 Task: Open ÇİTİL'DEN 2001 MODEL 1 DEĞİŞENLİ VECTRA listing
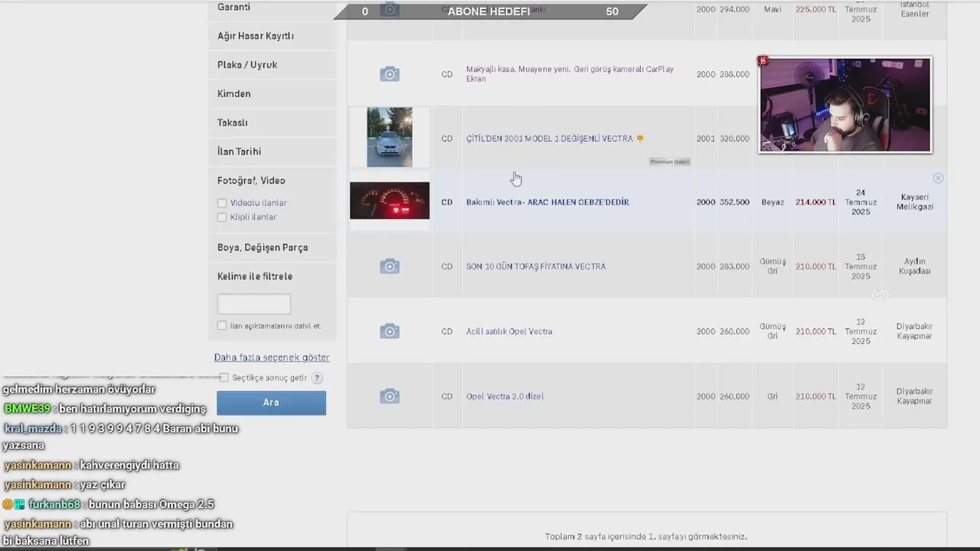[550, 139]
